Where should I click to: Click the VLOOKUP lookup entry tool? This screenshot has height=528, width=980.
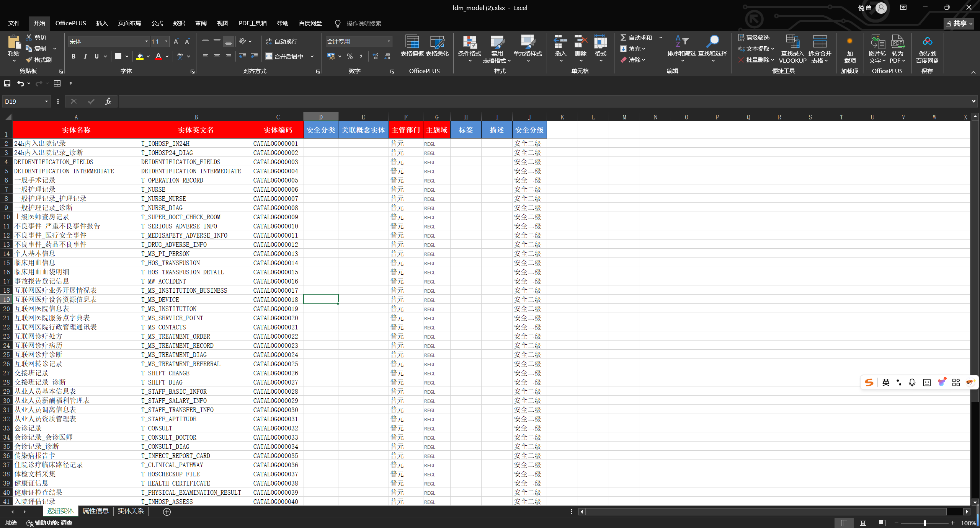[792, 42]
